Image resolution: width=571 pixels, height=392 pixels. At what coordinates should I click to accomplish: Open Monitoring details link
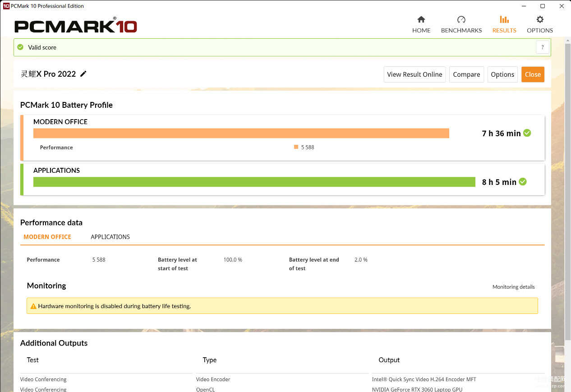point(513,287)
